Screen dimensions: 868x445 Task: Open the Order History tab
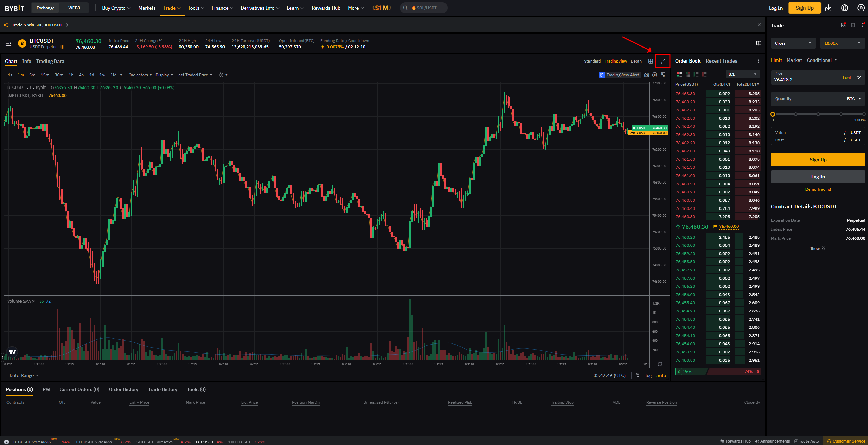coord(123,389)
